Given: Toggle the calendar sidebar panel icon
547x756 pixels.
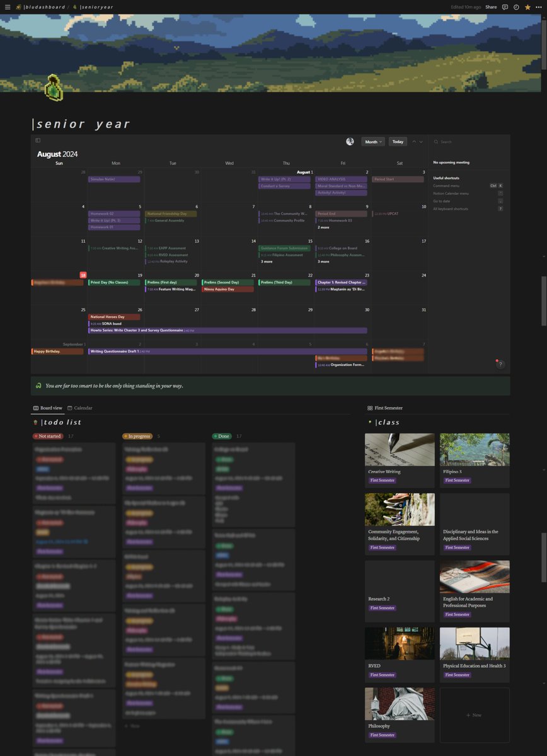Looking at the screenshot, I should (38, 140).
